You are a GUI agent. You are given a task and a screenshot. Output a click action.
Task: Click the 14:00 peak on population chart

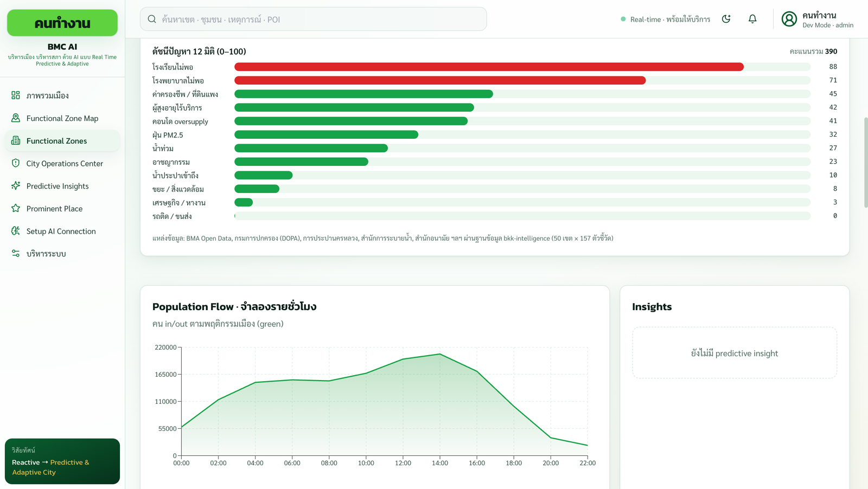tap(440, 354)
